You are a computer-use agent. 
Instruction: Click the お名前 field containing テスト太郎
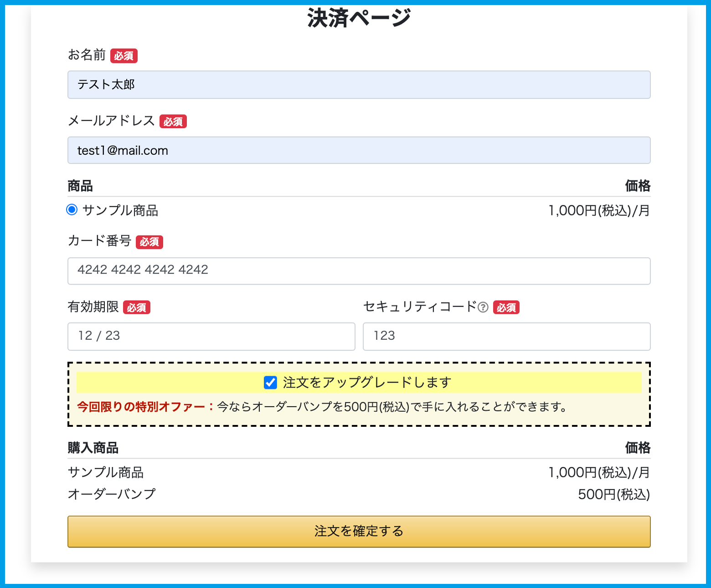359,85
